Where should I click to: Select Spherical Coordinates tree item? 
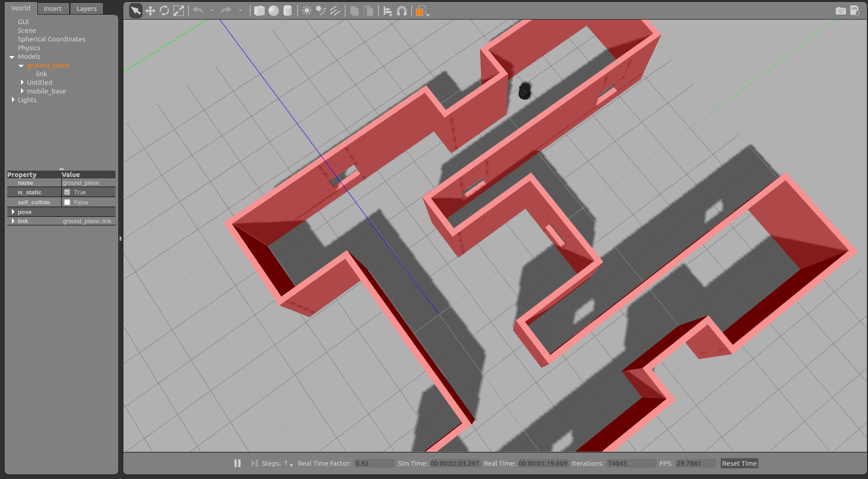[x=52, y=39]
